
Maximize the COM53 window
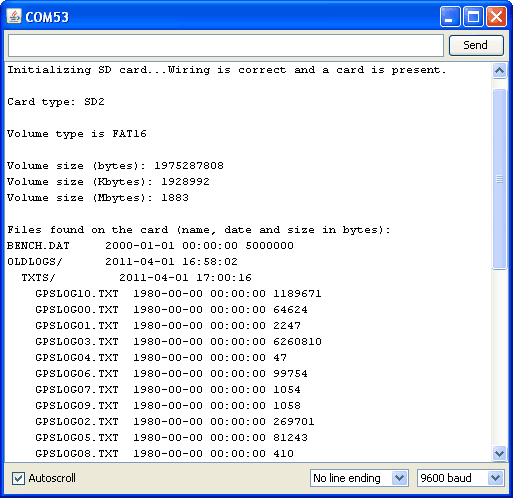coord(473,16)
